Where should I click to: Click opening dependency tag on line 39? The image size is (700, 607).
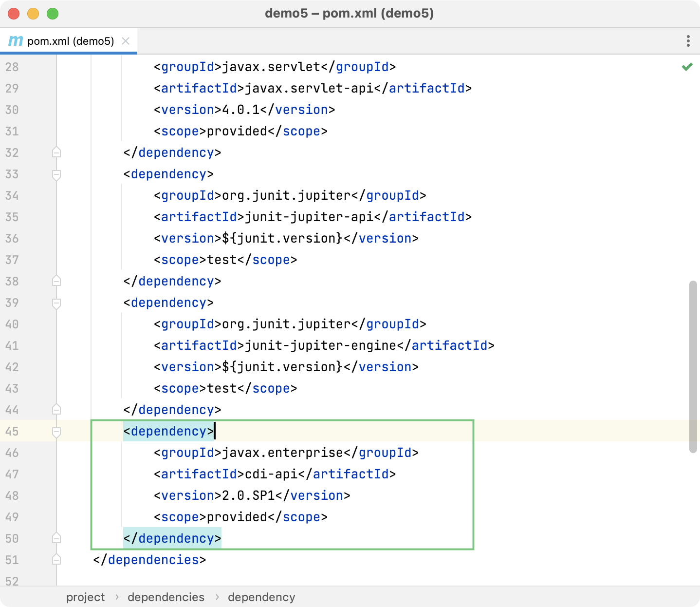point(168,303)
